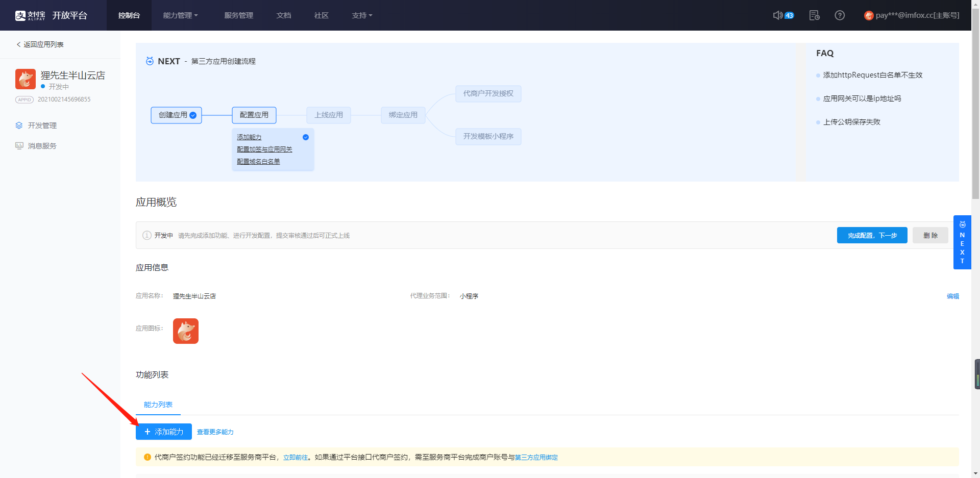Click the checkmark icon on 创建应用
The width and height of the screenshot is (980, 478).
tap(193, 115)
